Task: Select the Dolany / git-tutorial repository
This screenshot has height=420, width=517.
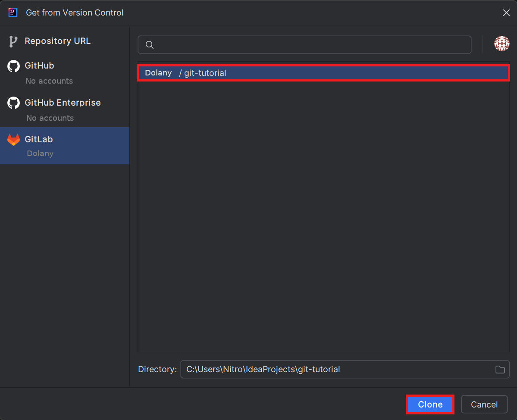Action: coord(323,73)
